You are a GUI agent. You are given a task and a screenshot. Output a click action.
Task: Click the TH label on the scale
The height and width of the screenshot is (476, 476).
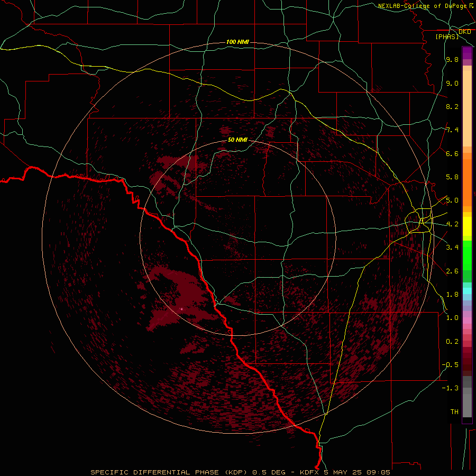coord(454,412)
